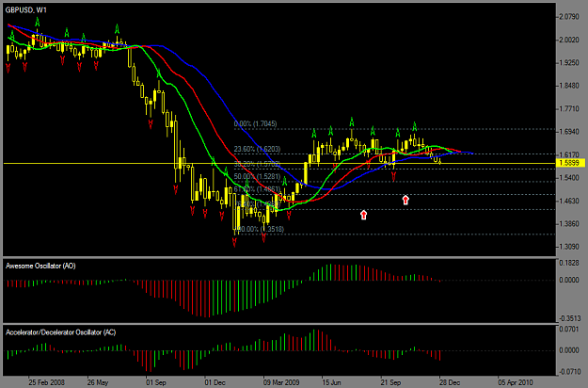Screen dimensions: 588x388
Task: Click the 0.0701 value on AC scale
Action: click(x=569, y=329)
